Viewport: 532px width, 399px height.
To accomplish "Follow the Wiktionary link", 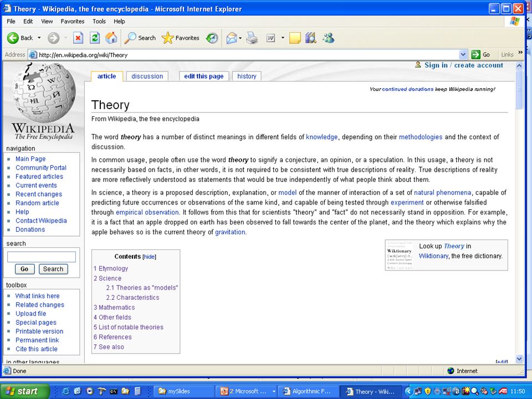I will pos(433,256).
